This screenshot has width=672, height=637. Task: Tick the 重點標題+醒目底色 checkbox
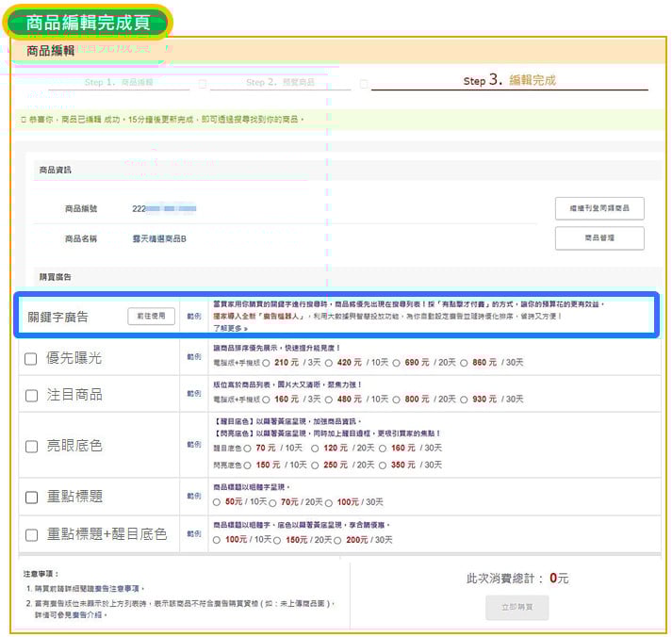pos(31,534)
